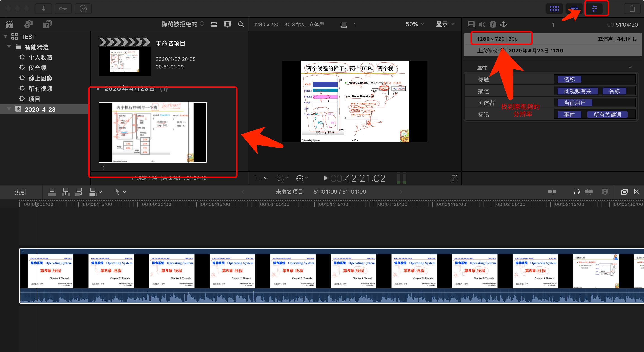The image size is (644, 352).
Task: Switch to share inspector tab
Action: 504,24
